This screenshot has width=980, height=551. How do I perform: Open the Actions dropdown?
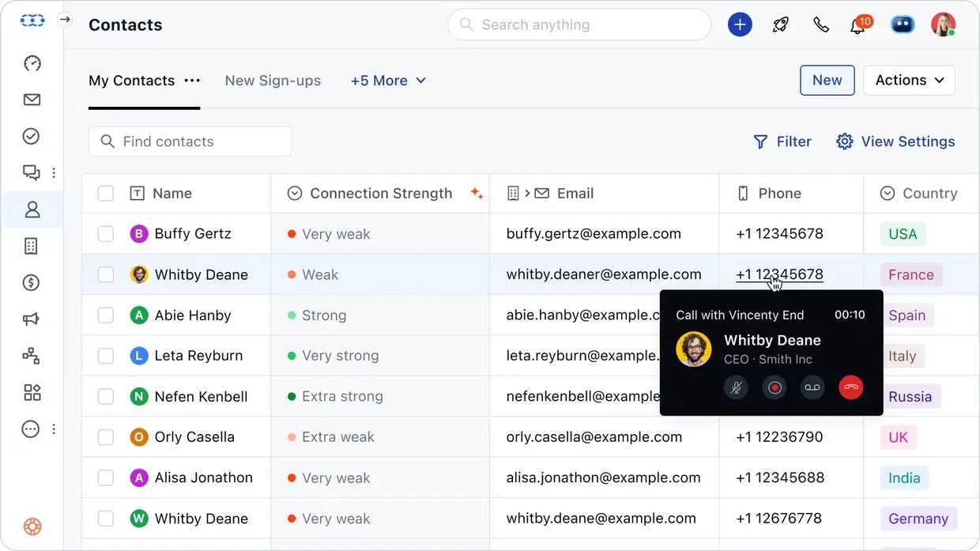point(909,80)
